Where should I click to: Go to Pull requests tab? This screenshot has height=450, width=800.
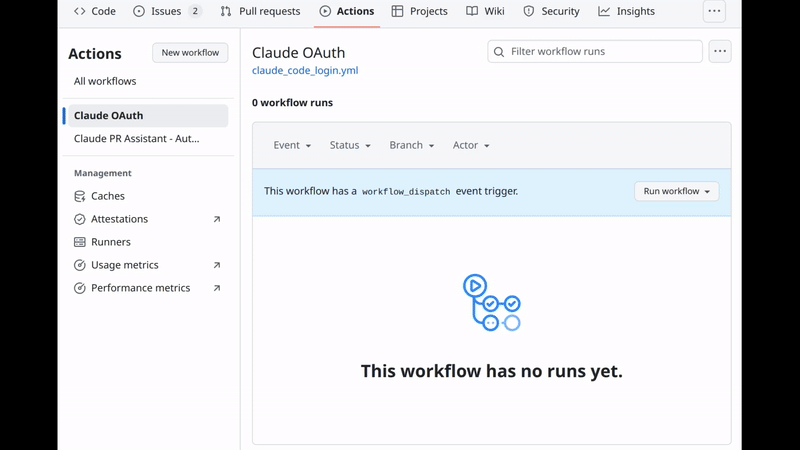(260, 11)
